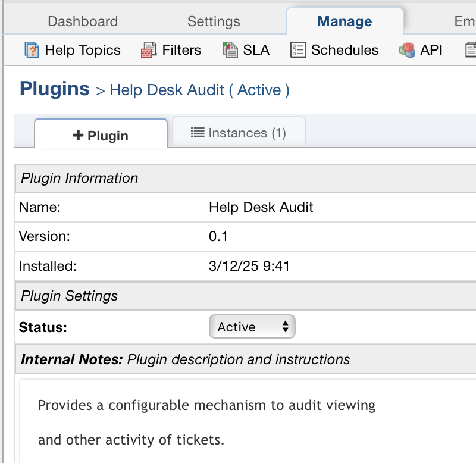The height and width of the screenshot is (463, 476).
Task: Open the partially visible Emails tab
Action: coord(464,22)
